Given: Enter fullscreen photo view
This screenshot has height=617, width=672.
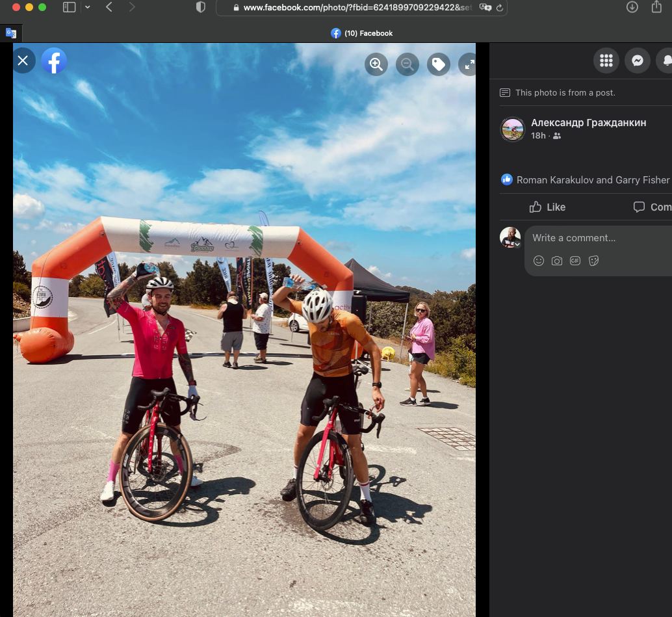Looking at the screenshot, I should [468, 64].
